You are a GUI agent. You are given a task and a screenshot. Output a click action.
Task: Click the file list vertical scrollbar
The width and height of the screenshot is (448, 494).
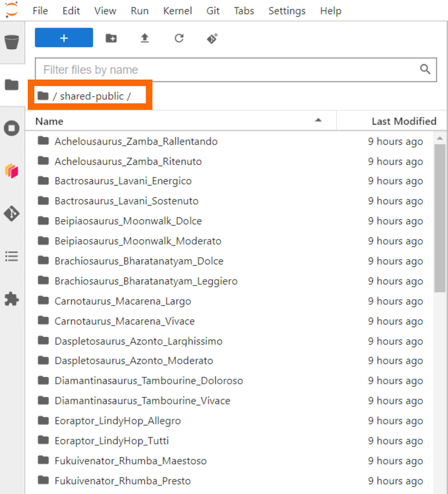[440, 218]
